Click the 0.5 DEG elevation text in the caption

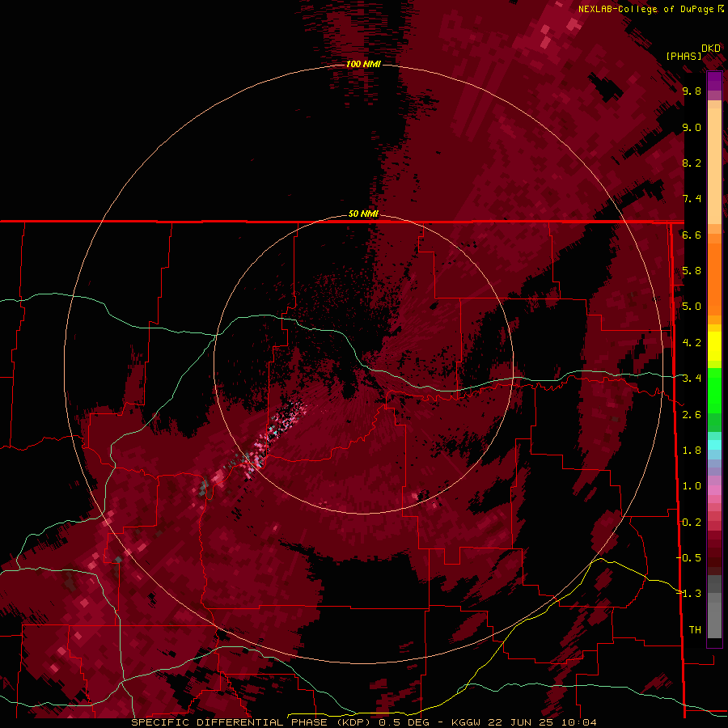tap(403, 722)
